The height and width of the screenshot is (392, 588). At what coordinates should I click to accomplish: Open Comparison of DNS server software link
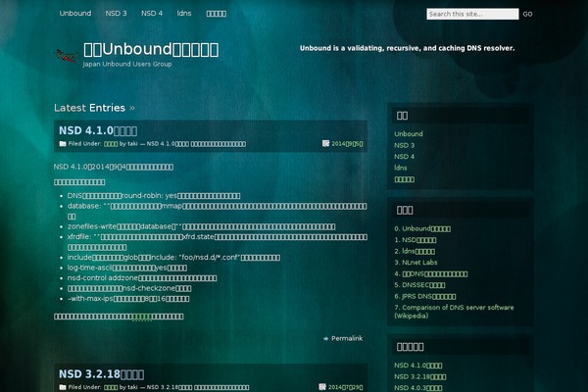click(454, 312)
